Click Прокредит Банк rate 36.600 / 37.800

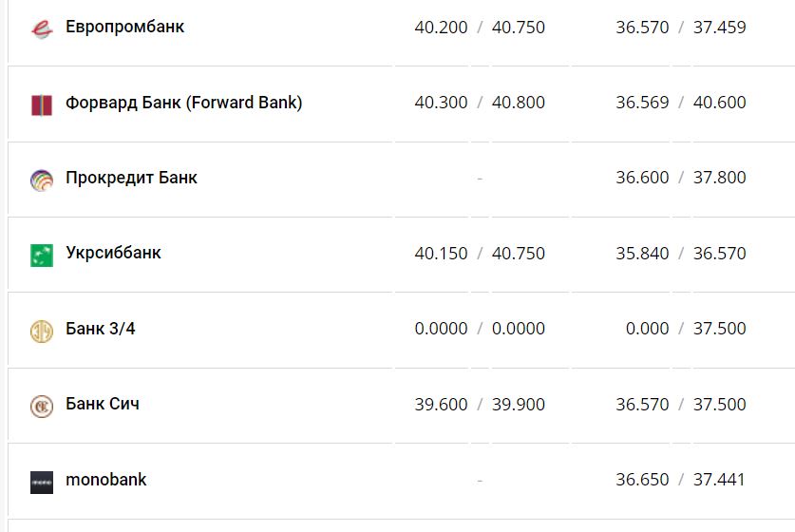680,178
